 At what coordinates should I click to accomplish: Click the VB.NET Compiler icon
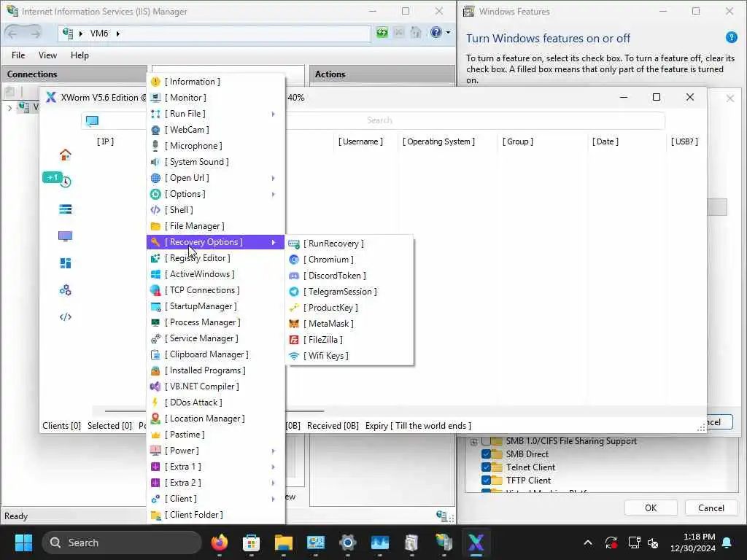pyautogui.click(x=155, y=386)
